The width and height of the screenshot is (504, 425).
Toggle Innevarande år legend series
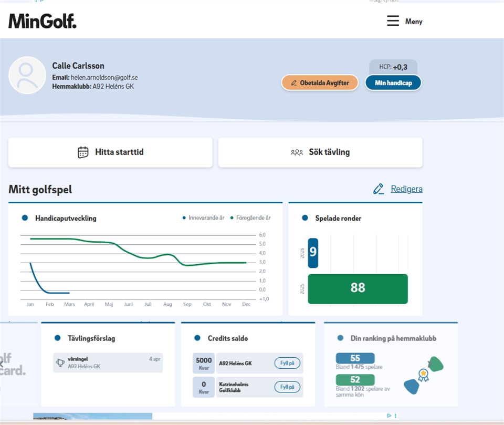203,217
